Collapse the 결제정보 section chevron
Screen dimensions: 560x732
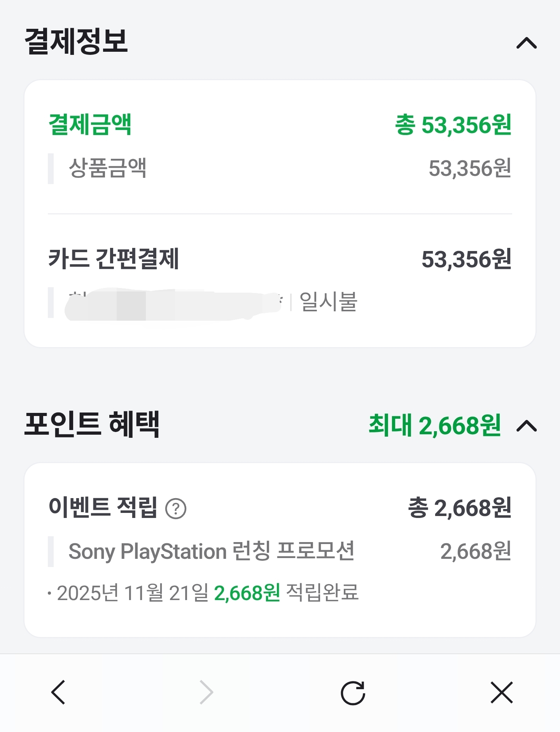tap(526, 43)
